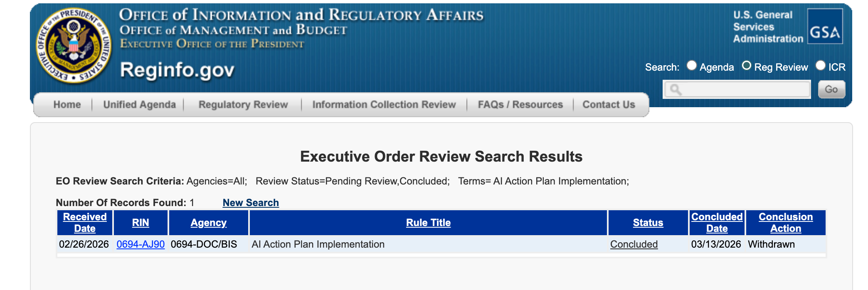Click into the search text field
The image size is (868, 290).
[x=744, y=90]
